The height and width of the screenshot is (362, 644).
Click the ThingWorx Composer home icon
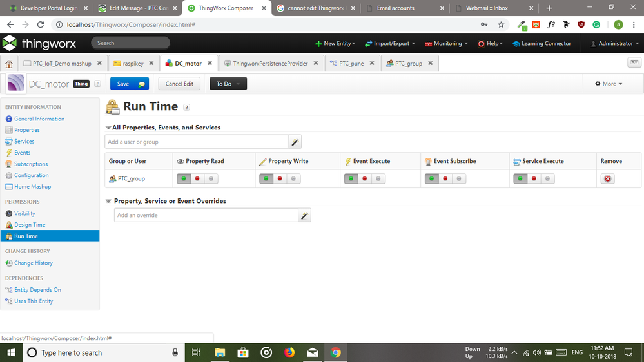pyautogui.click(x=9, y=64)
